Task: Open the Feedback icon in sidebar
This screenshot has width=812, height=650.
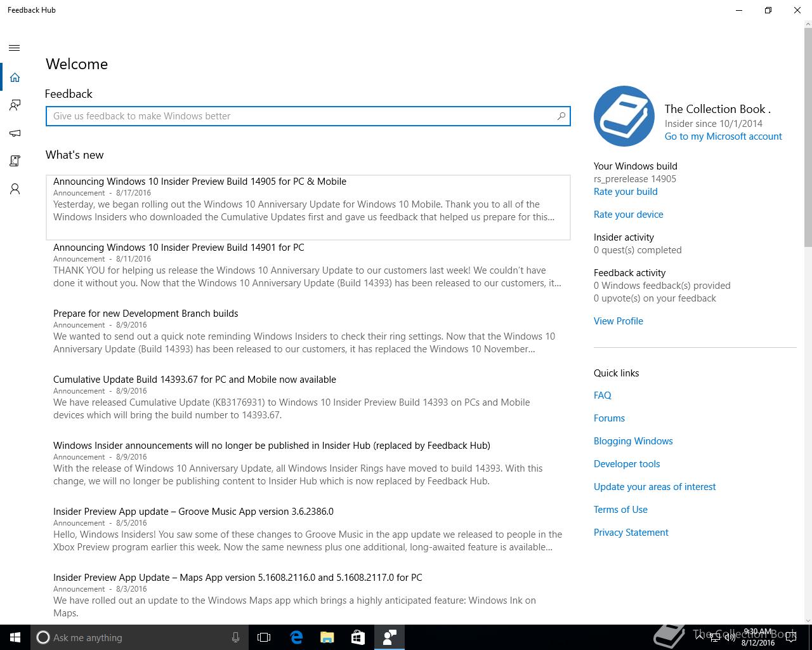Action: point(15,105)
